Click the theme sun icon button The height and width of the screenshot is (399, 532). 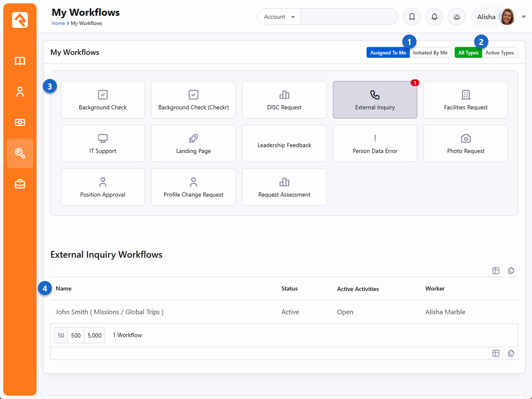[x=457, y=17]
